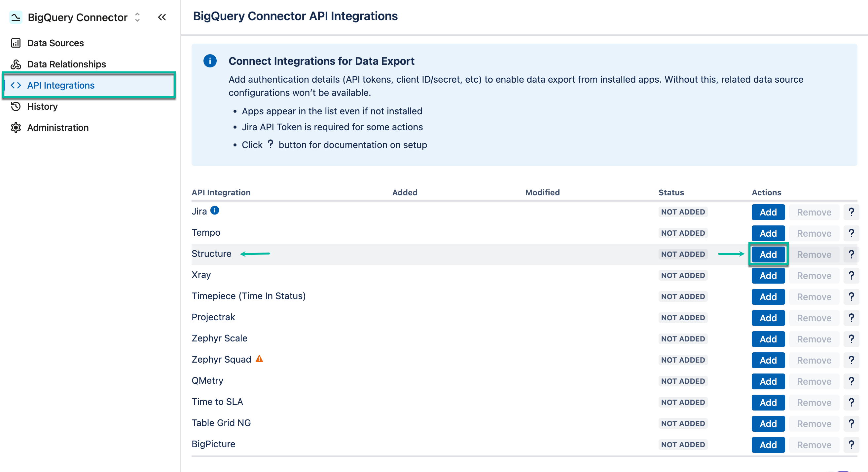
Task: Select Data Sources in the sidebar
Action: [x=55, y=43]
